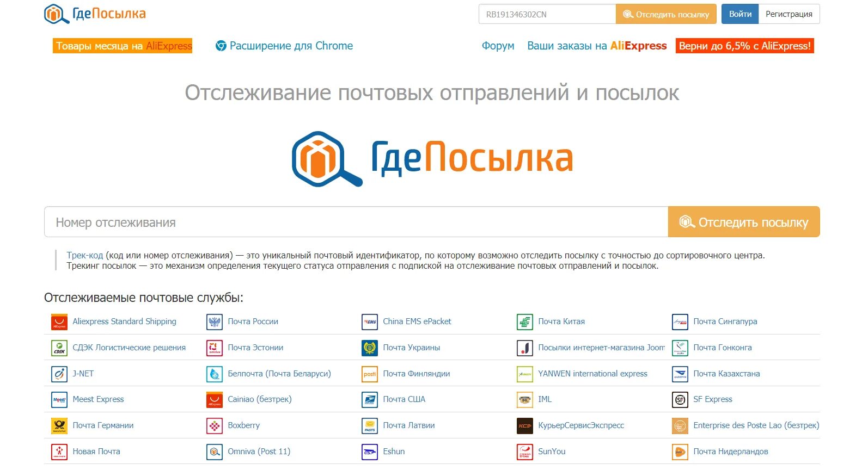Click the Почта Финляндии posti icon
Screen dimensions: 868x470
(370, 374)
